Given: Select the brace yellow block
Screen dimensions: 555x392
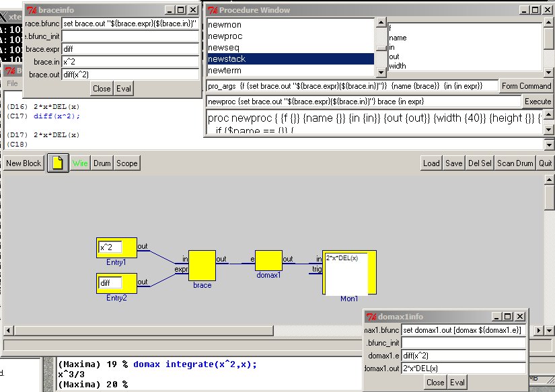Looking at the screenshot, I should 202,266.
